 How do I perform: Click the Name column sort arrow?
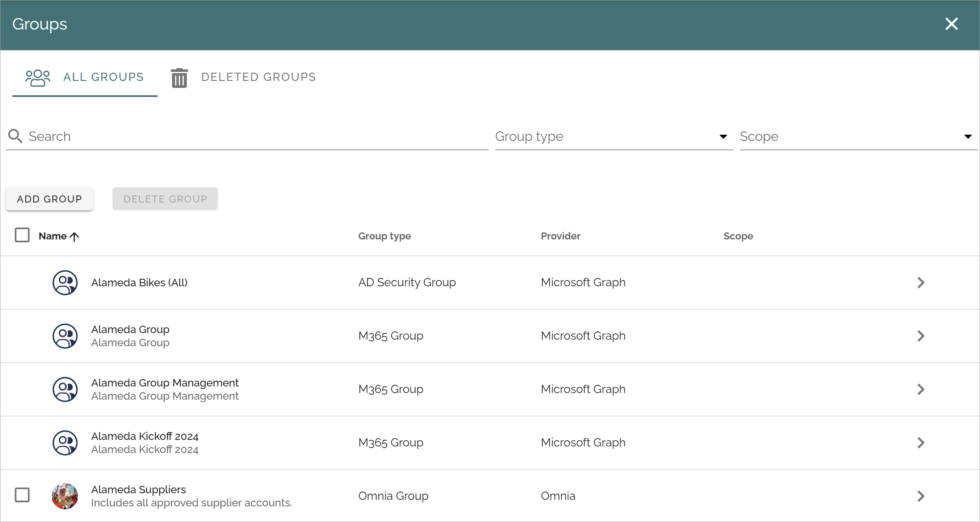[74, 237]
